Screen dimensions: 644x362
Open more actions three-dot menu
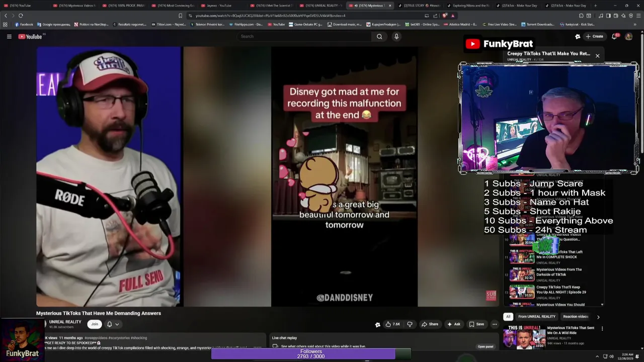click(495, 324)
